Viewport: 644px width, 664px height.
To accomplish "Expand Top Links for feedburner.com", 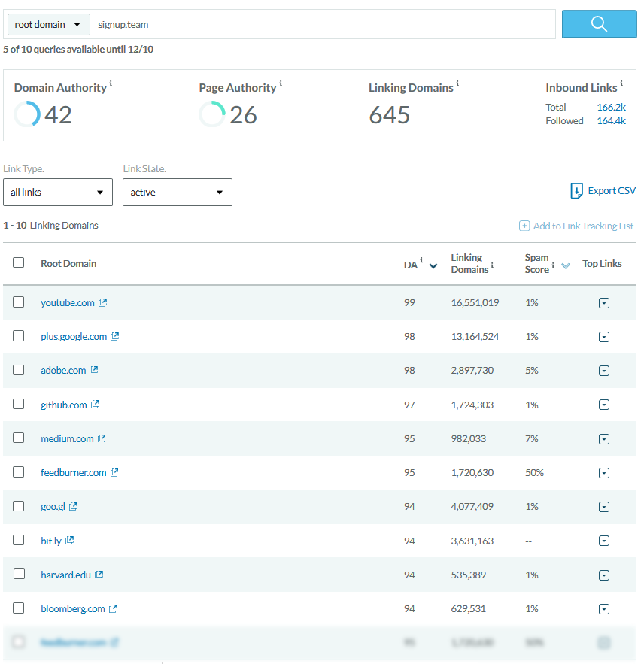I will [604, 473].
